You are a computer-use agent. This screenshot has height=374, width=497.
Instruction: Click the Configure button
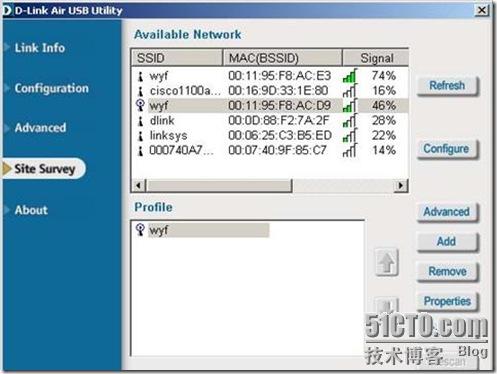[x=447, y=149]
